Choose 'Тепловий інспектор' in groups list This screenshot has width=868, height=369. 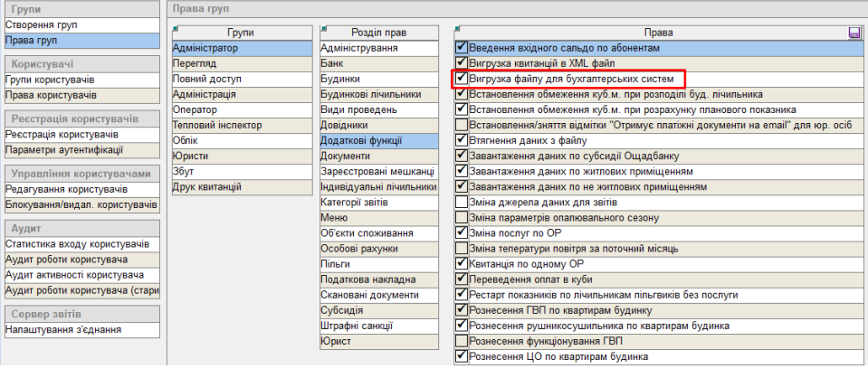point(216,125)
